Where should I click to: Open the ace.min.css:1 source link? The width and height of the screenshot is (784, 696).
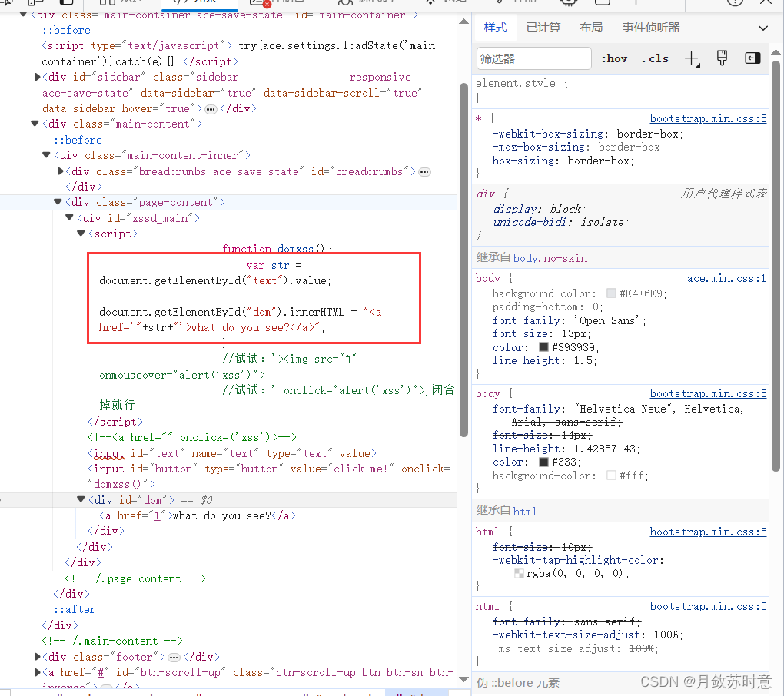[726, 278]
